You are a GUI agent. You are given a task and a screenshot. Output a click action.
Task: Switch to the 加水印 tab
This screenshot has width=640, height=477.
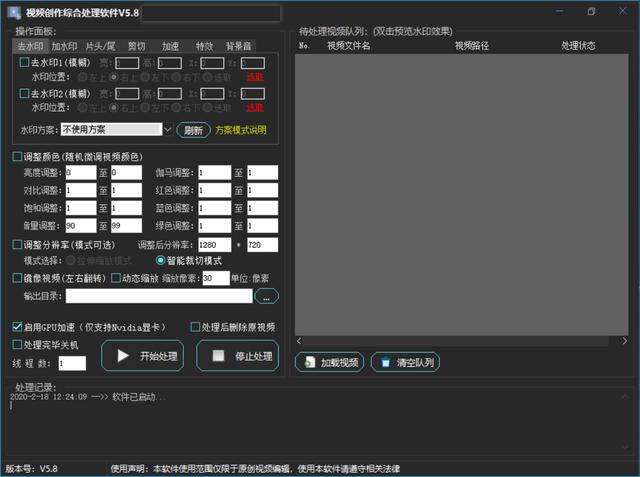[x=64, y=46]
